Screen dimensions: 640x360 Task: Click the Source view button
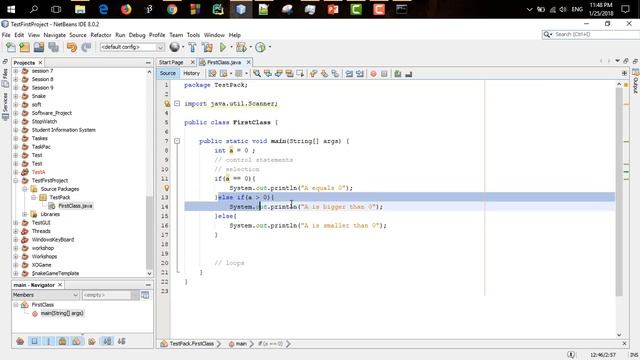(x=168, y=73)
